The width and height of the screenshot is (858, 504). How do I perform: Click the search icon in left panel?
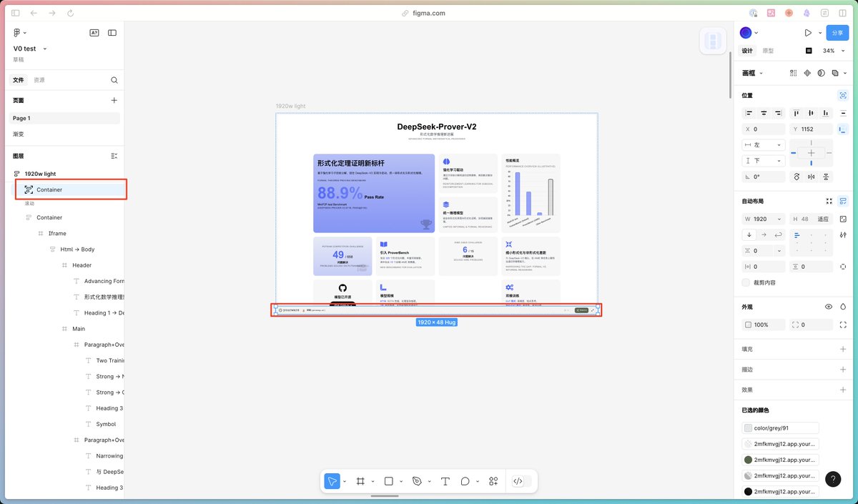(114, 80)
